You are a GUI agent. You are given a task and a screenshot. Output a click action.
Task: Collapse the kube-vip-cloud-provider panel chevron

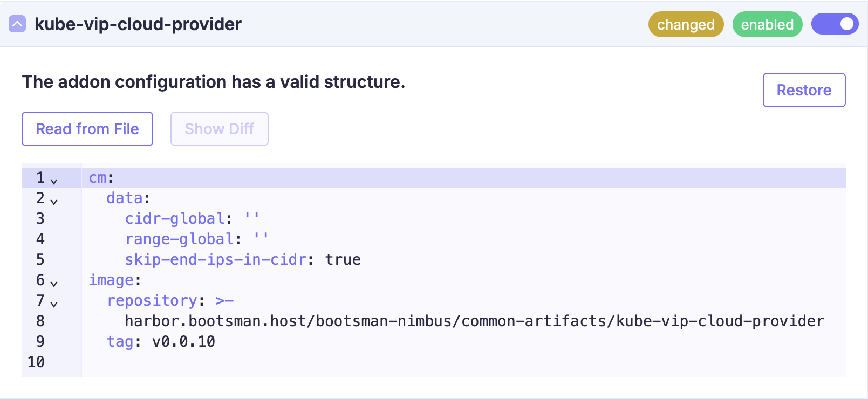17,24
